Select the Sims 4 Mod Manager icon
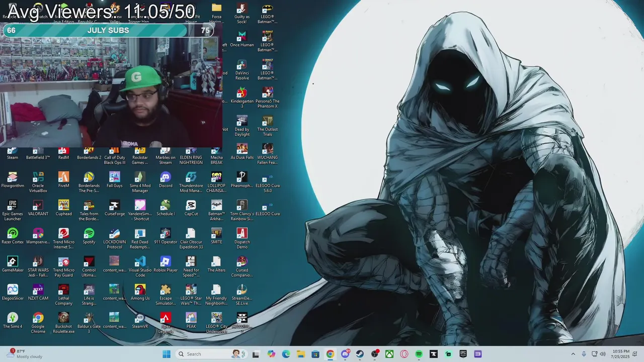Viewport: 644px width, 362px height. (x=140, y=183)
